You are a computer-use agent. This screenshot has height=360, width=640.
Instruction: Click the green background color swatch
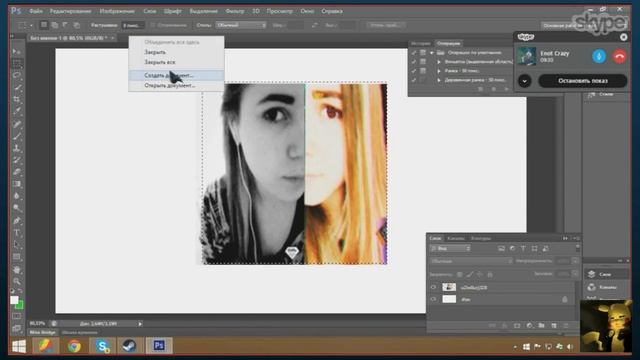(x=20, y=305)
